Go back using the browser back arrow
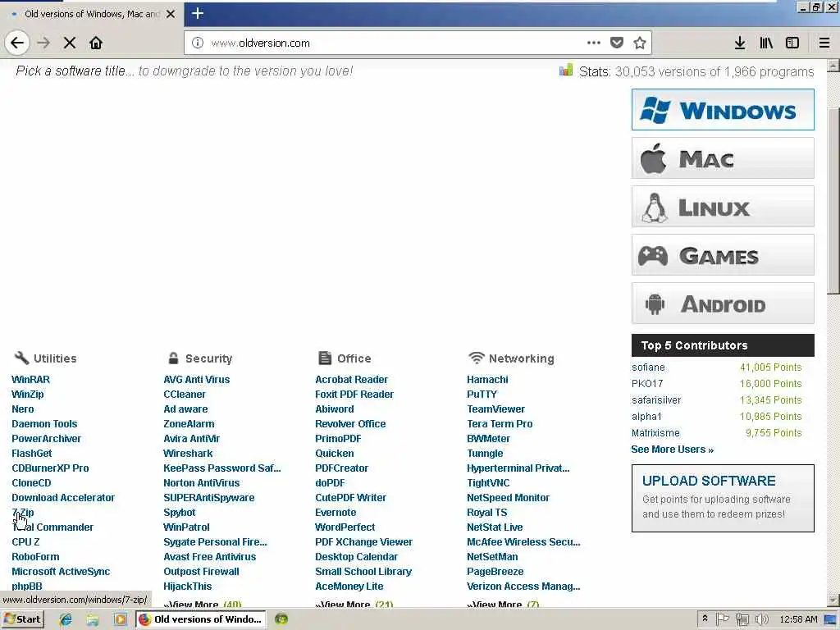 pyautogui.click(x=17, y=43)
